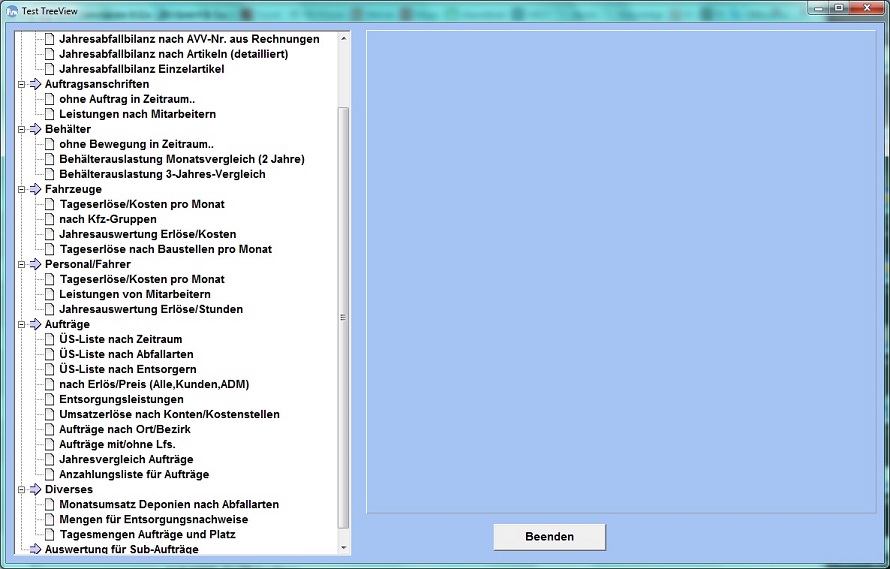The image size is (890, 569).
Task: Collapse the Aufträge tree node
Action: (x=22, y=325)
